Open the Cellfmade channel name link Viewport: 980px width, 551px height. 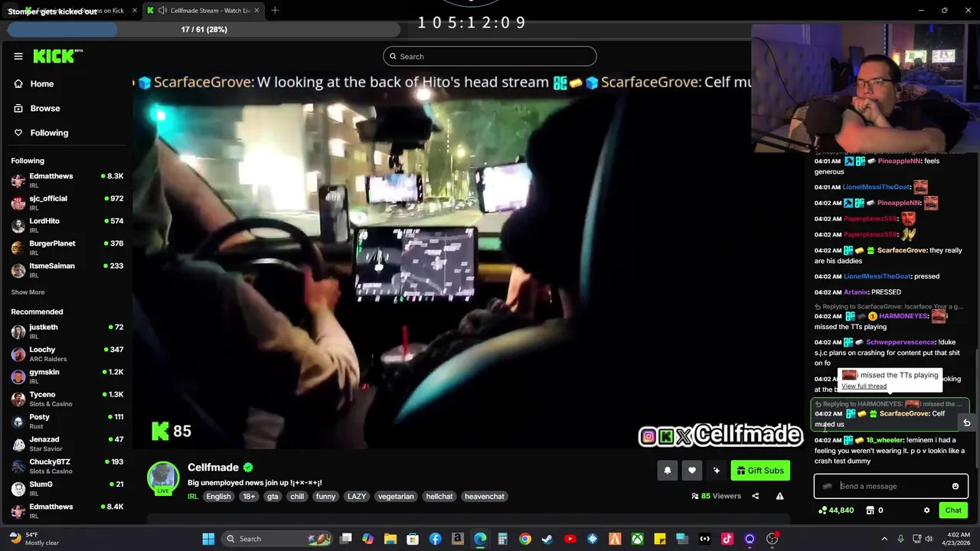pos(213,467)
